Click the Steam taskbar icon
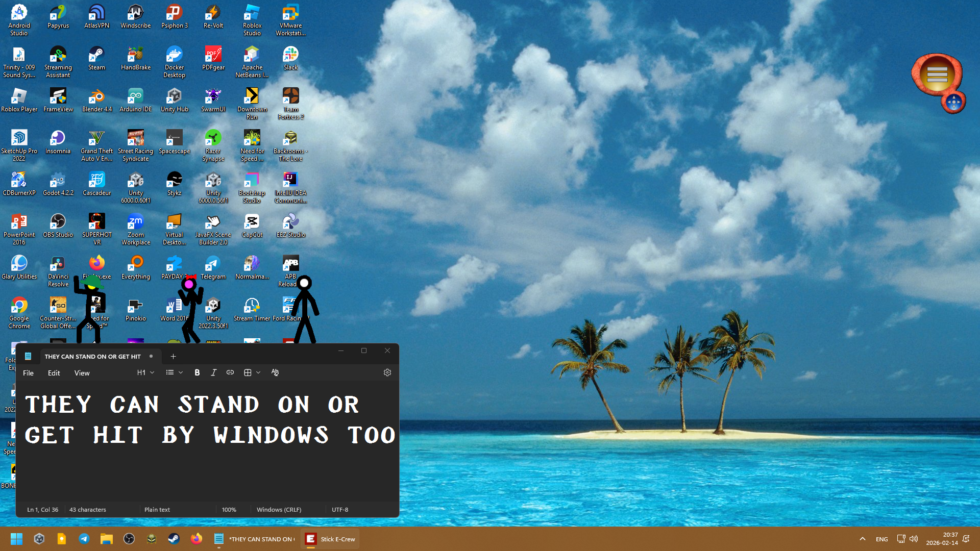Image resolution: width=980 pixels, height=551 pixels. coord(174,539)
